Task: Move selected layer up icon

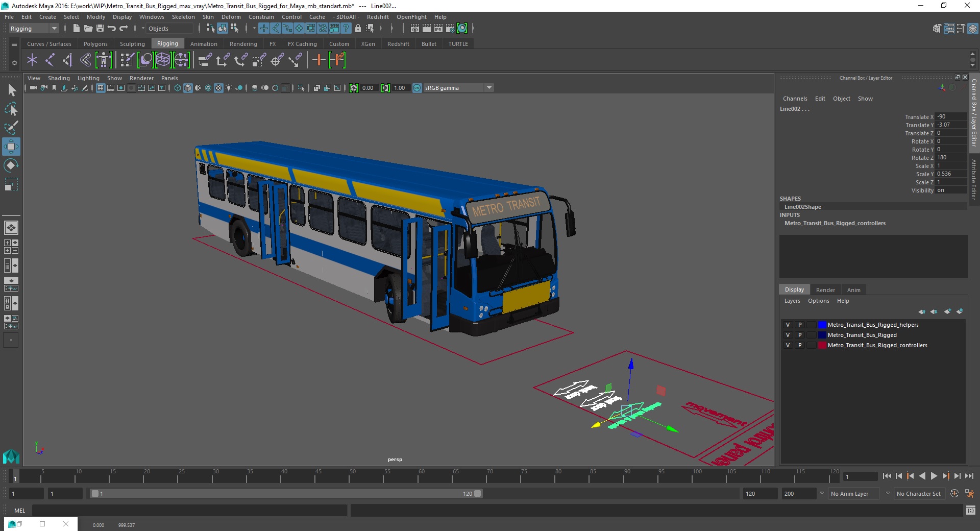Action: 922,311
